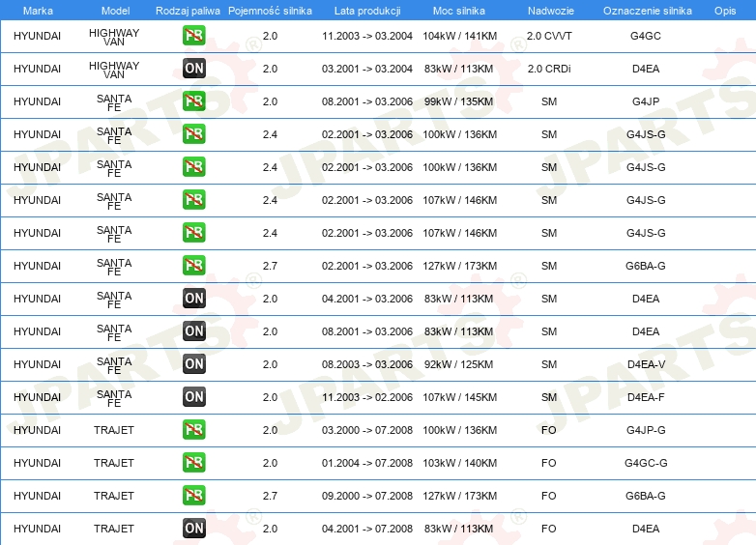Select the power cell 107kW / 145KM
756x545 pixels.
tap(459, 397)
